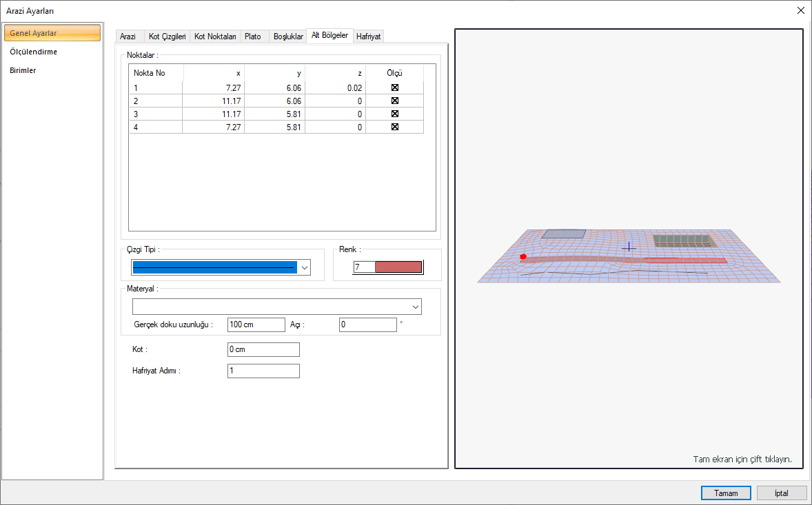Toggle Ölçü checkbox for point 3
Viewport: 812px width, 505px height.
(395, 114)
